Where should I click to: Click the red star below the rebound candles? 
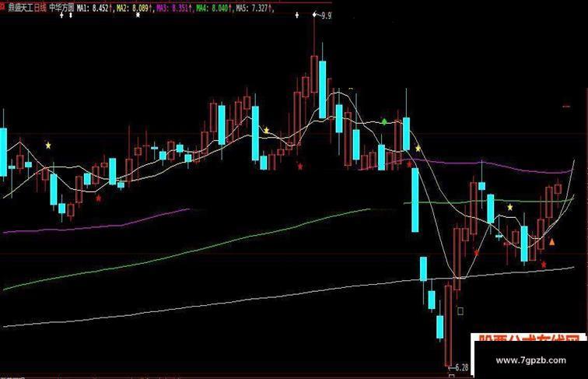(477, 253)
